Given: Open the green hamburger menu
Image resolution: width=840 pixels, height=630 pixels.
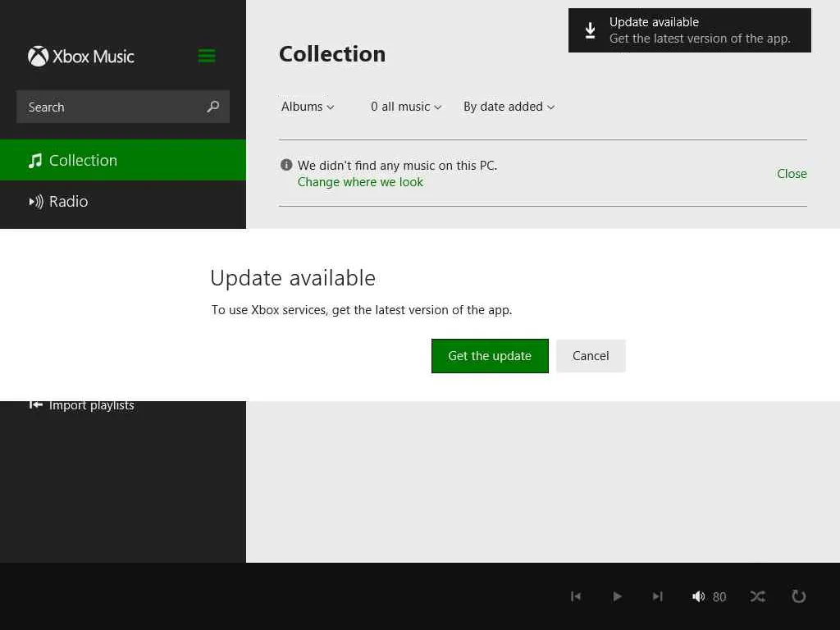Looking at the screenshot, I should [207, 56].
